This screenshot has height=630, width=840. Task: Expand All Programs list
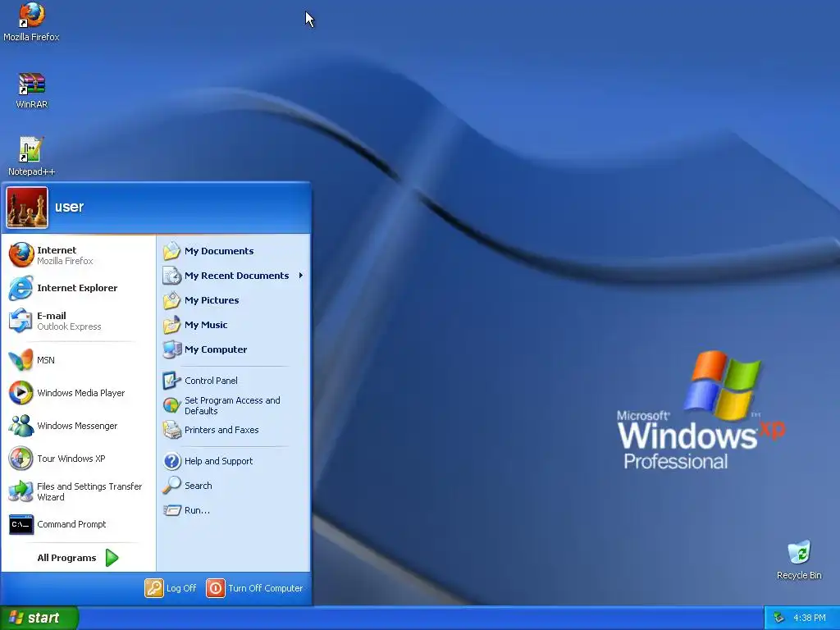point(78,558)
